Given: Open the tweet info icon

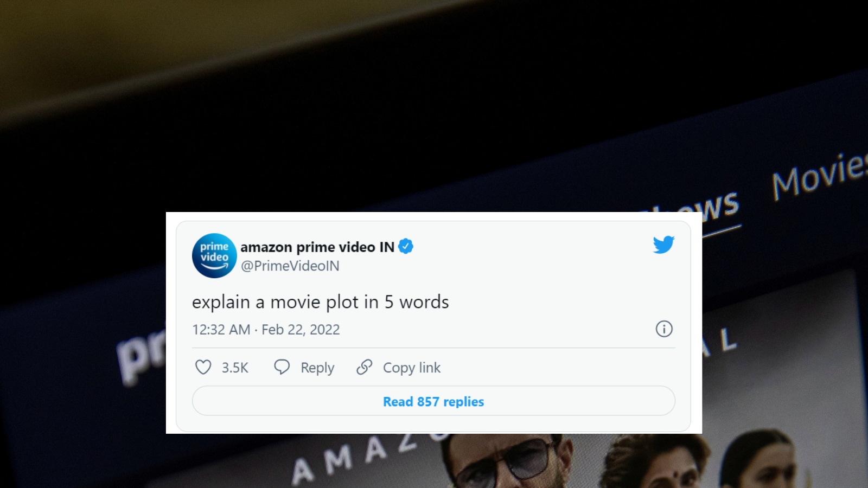Looking at the screenshot, I should 664,329.
